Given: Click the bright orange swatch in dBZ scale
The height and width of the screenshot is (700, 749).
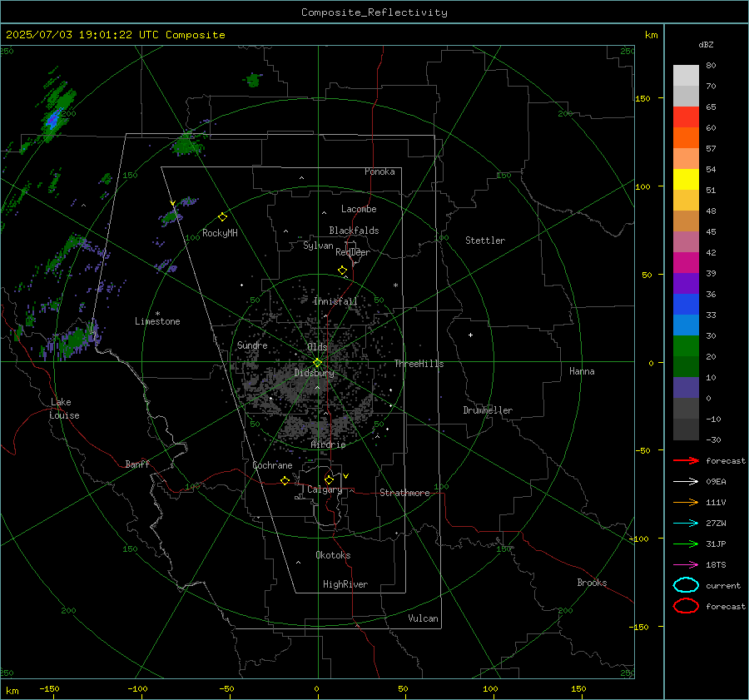Looking at the screenshot, I should coord(686,138).
